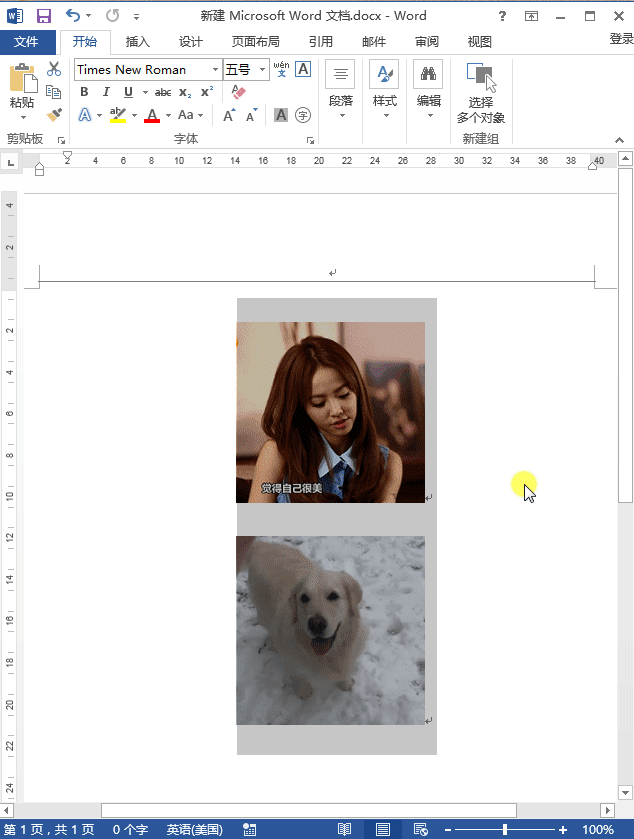Viewport: 634px width, 839px height.
Task: Click the 登录 sign-in link
Action: pyautogui.click(x=621, y=39)
